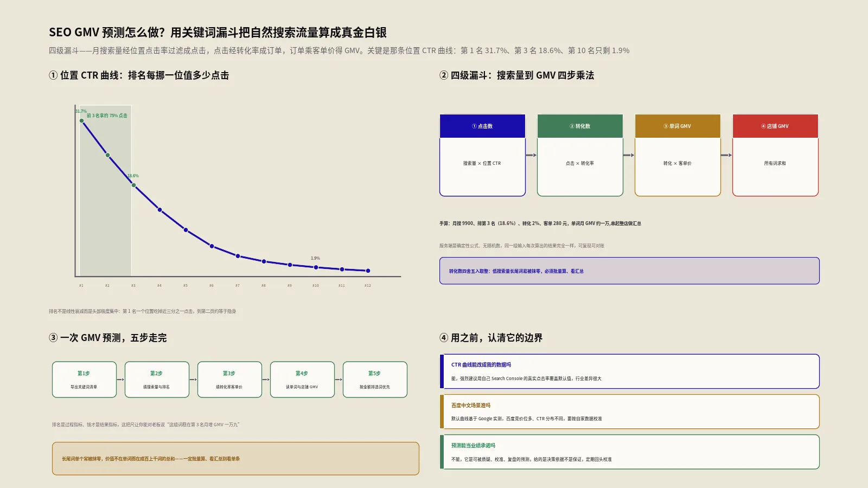Viewport: 868px width, 488px height.
Task: Click the answer '不能，它是可被质疑'
Action: point(531,459)
